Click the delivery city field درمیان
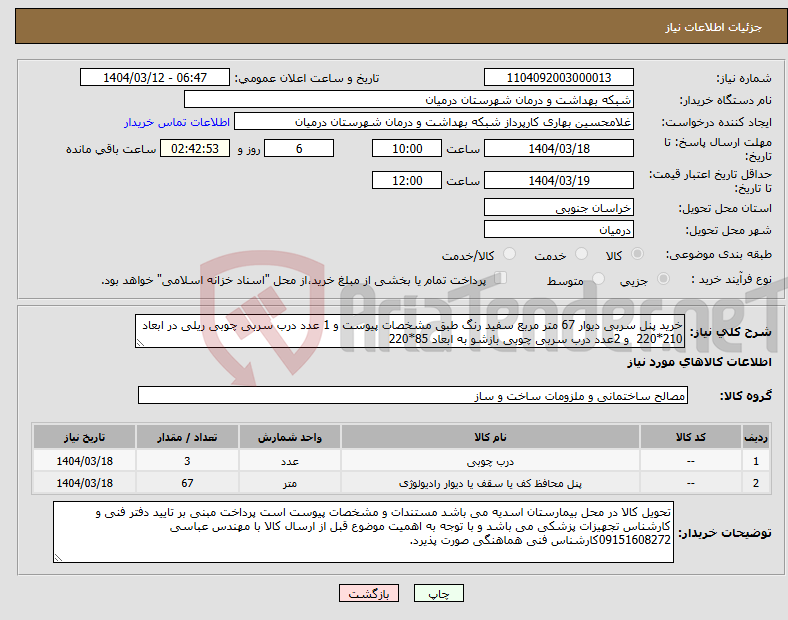 [558, 230]
